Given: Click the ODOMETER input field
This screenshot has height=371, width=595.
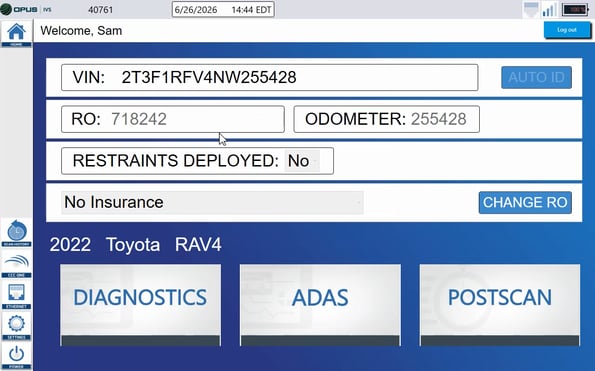Looking at the screenshot, I should [387, 119].
